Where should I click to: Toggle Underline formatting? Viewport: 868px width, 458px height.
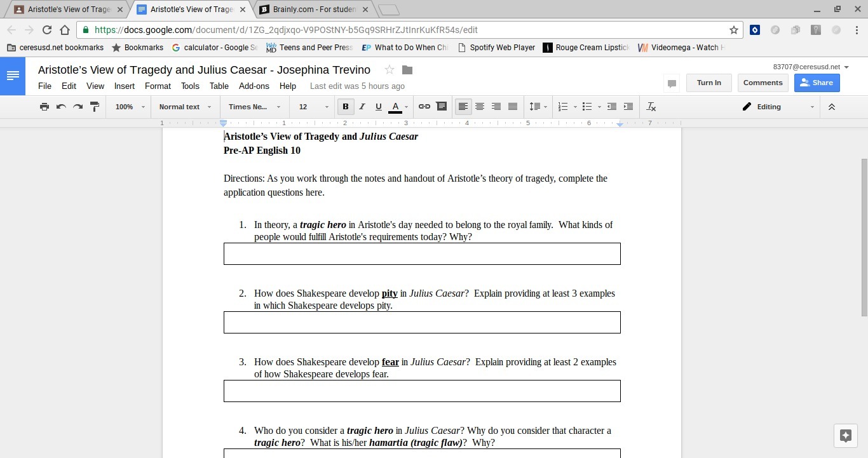click(379, 107)
